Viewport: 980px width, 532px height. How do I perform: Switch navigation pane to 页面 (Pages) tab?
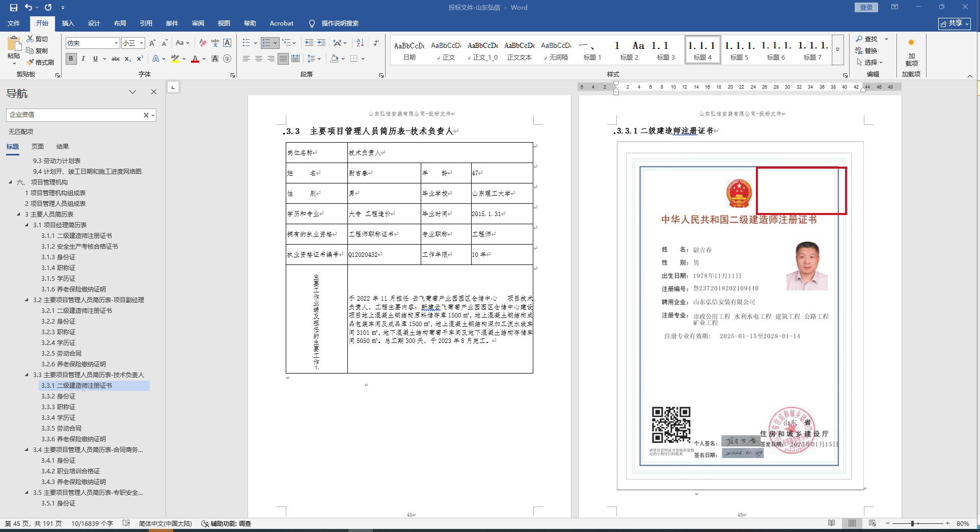pyautogui.click(x=38, y=147)
